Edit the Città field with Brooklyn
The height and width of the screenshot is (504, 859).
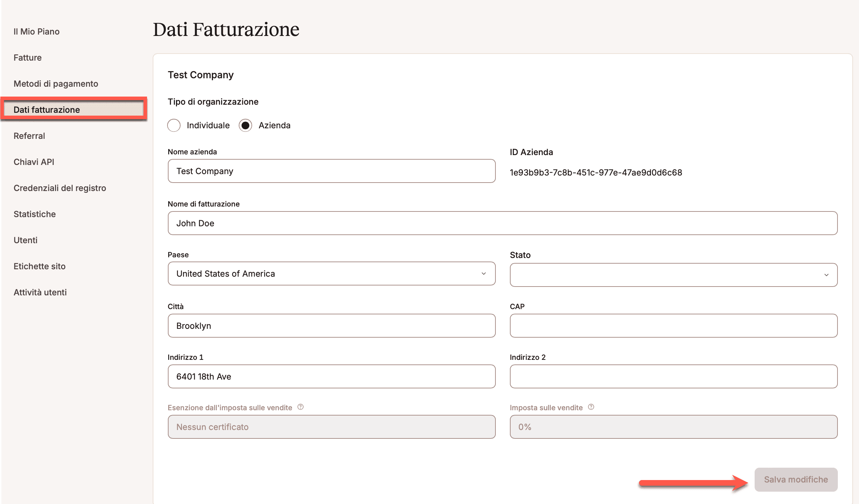point(331,326)
